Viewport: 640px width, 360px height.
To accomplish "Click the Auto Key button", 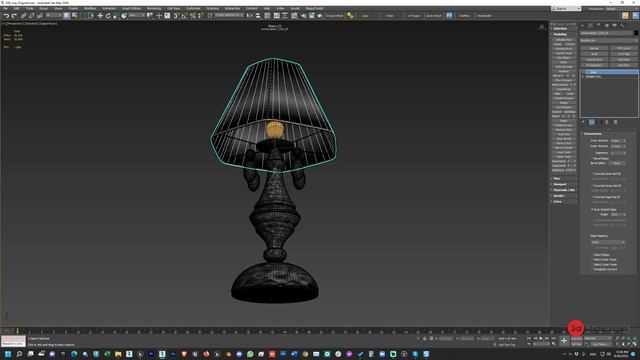I will pos(576,338).
